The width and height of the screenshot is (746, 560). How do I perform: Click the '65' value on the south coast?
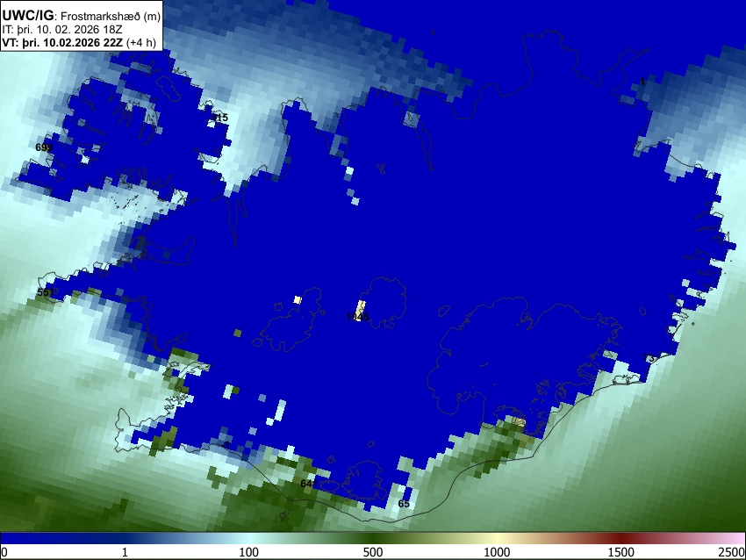pyautogui.click(x=404, y=504)
